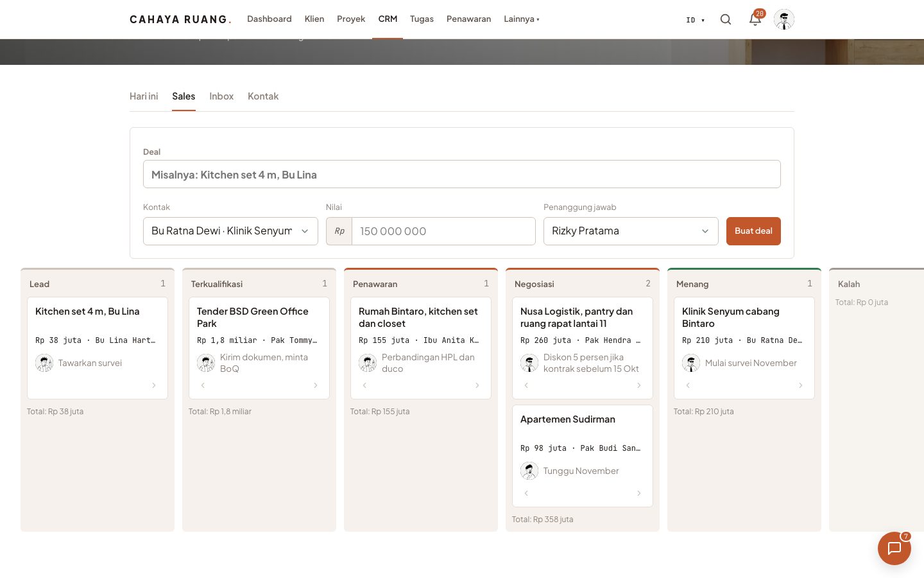Open the search icon in header
This screenshot has width=924, height=578.
[x=726, y=19]
